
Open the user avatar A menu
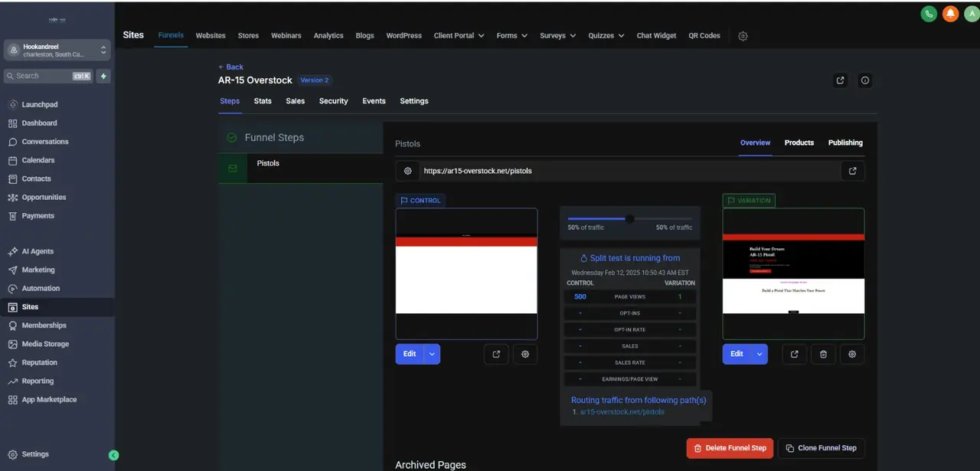(971, 13)
